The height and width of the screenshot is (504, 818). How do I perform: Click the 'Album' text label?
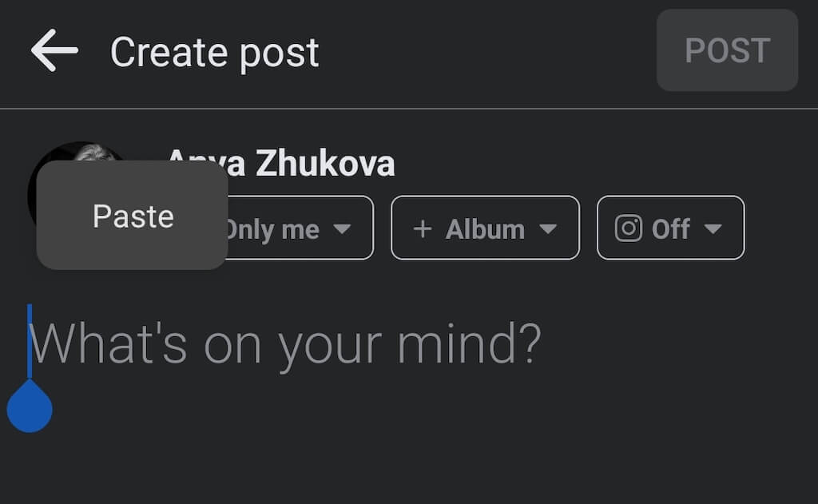coord(485,229)
